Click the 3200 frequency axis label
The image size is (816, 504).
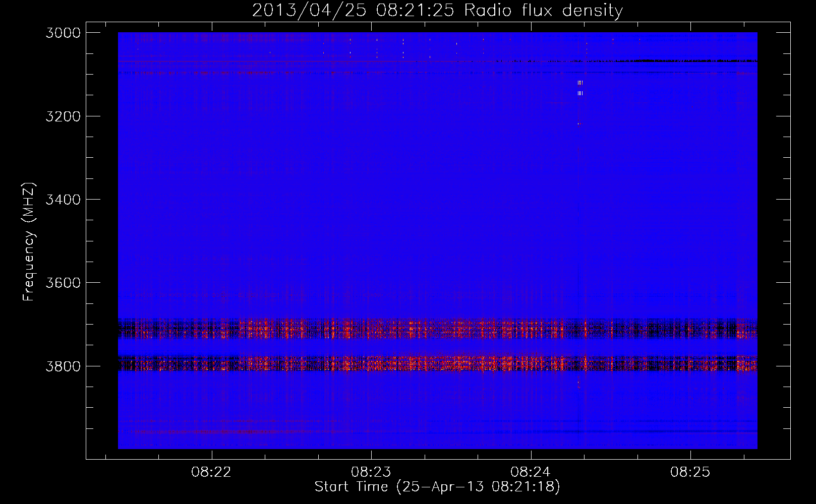(63, 116)
